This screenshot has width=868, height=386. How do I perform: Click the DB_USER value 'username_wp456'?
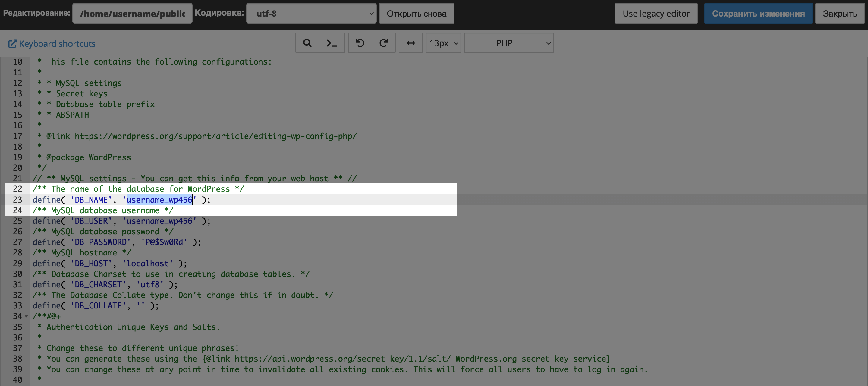pyautogui.click(x=159, y=221)
